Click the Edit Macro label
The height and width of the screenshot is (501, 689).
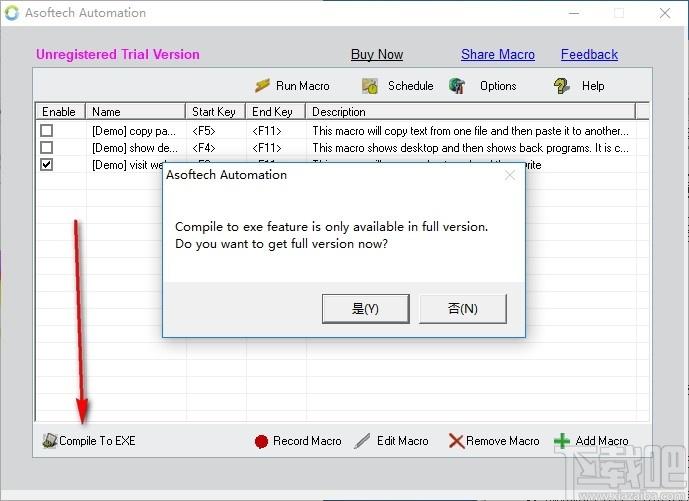coord(403,441)
